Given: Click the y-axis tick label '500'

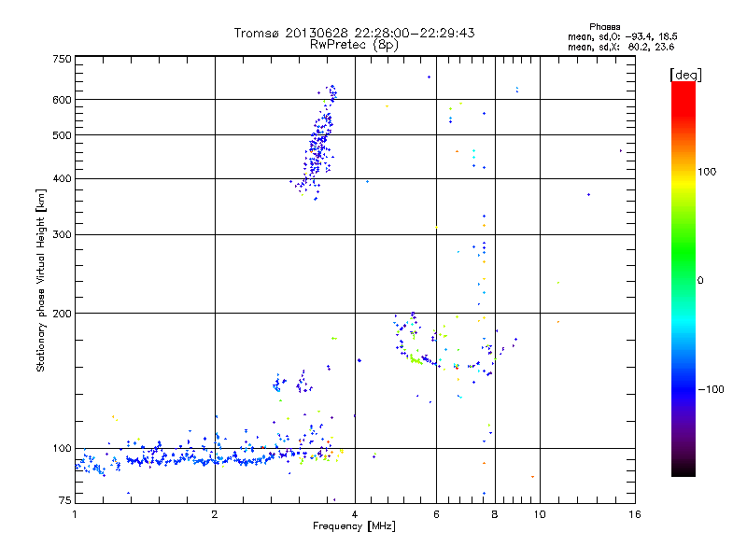Looking at the screenshot, I should [x=62, y=135].
